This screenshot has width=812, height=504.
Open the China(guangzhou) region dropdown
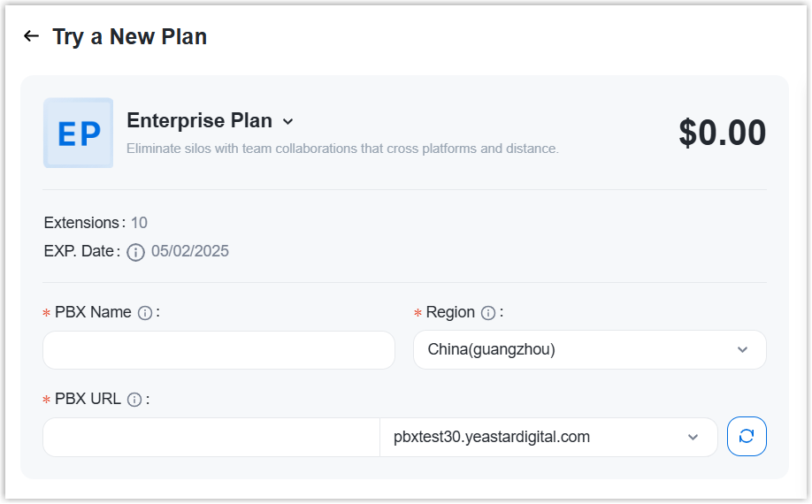click(589, 350)
